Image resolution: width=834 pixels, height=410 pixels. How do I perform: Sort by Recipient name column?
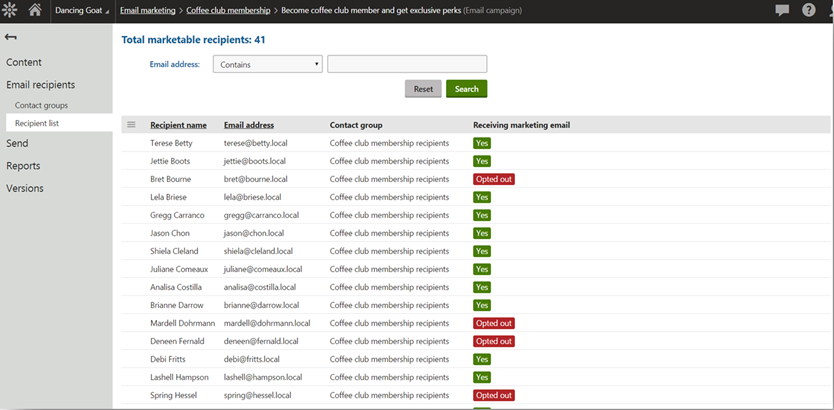click(178, 125)
